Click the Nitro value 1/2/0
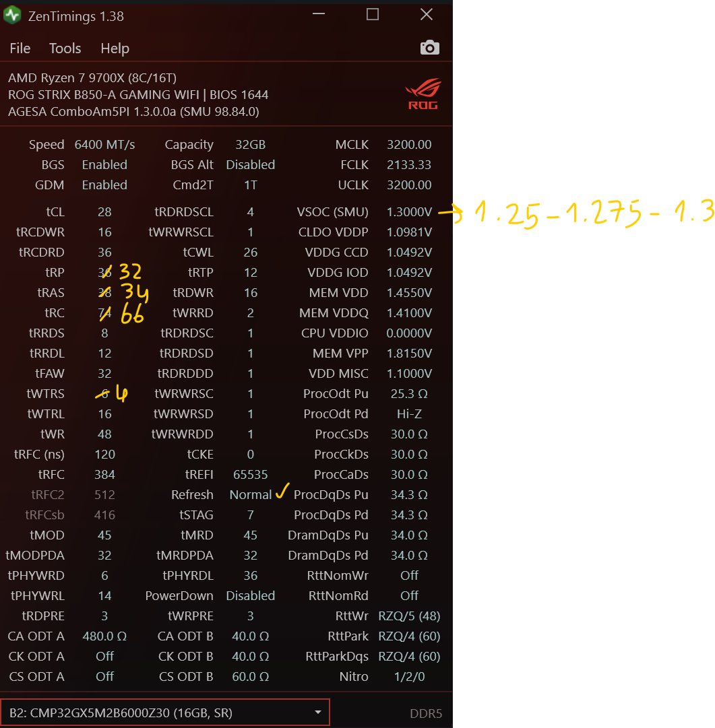 point(409,676)
